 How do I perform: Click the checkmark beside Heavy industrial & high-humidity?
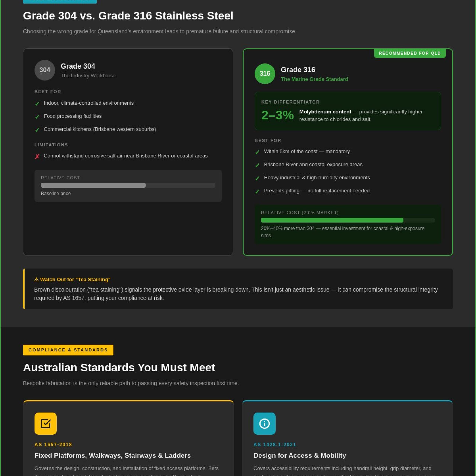(x=257, y=178)
